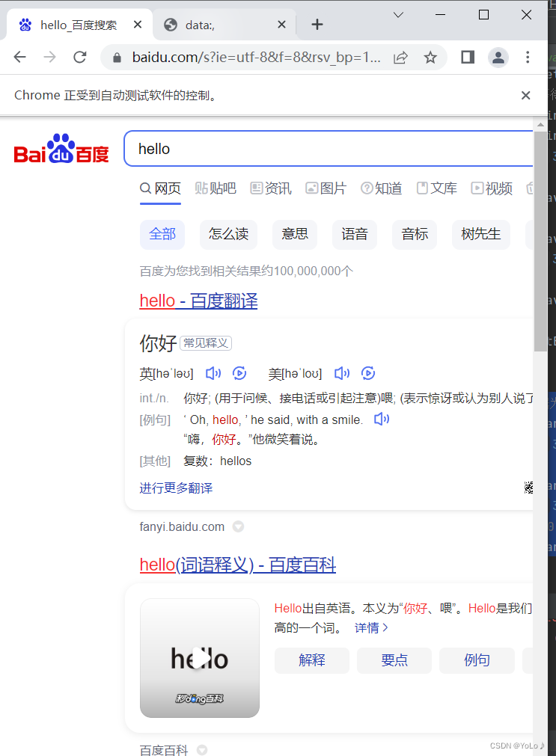Open Chrome three-dot menu
The height and width of the screenshot is (756, 556).
(x=528, y=58)
